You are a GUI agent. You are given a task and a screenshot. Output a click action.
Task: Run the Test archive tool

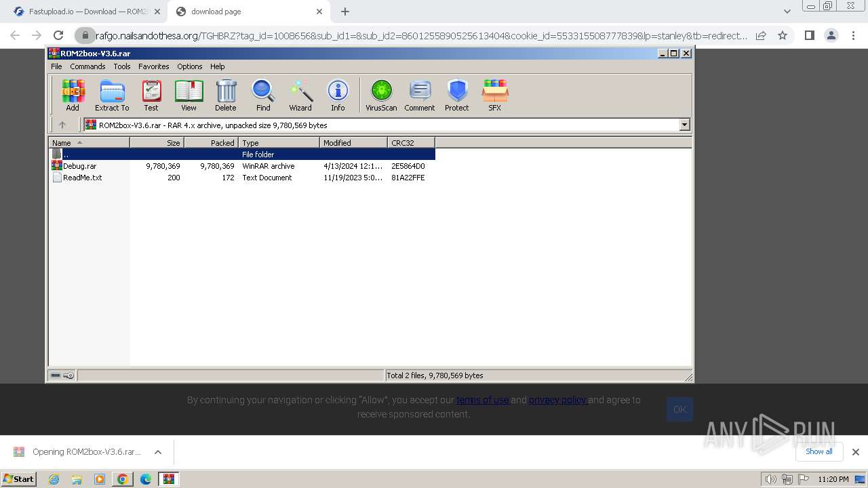point(151,95)
